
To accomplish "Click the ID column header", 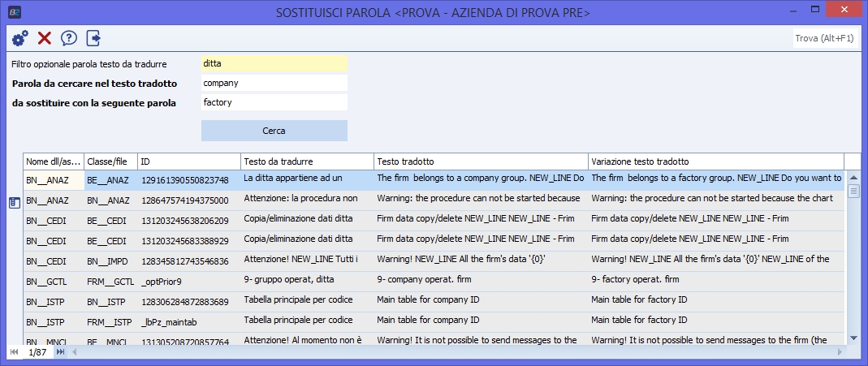I will pos(188,161).
